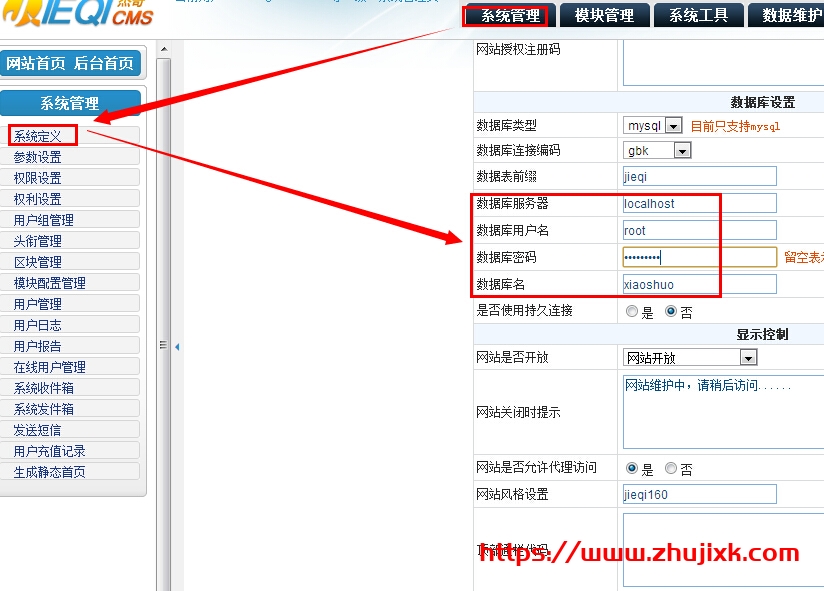
Task: Click the sidebar scrollbar up arrow
Action: [x=164, y=49]
